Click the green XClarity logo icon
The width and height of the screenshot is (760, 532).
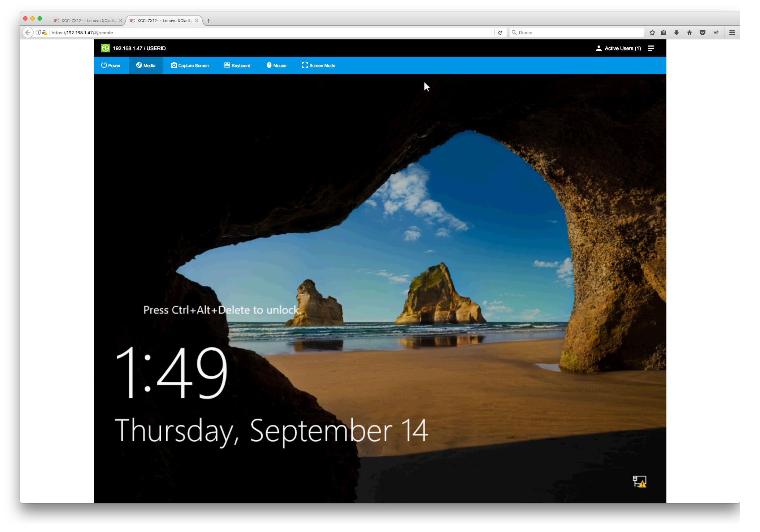tap(105, 48)
